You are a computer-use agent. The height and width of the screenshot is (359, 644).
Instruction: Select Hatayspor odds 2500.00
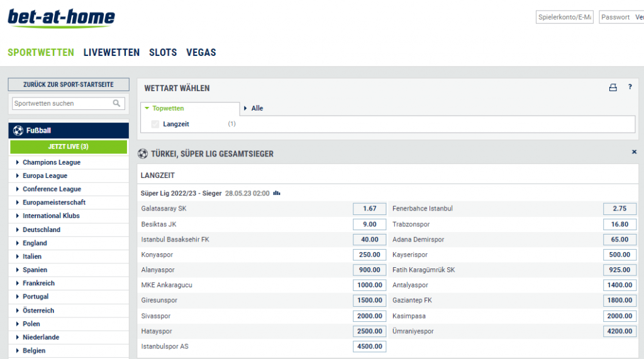click(x=370, y=331)
